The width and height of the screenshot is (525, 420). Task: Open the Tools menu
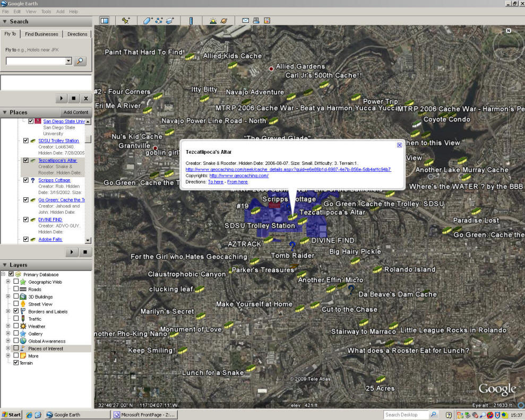46,11
